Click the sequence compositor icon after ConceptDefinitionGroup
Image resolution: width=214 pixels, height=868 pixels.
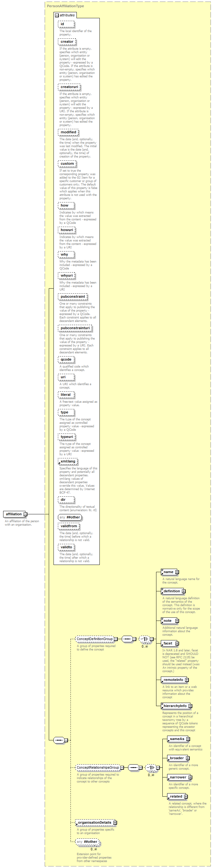127,639
